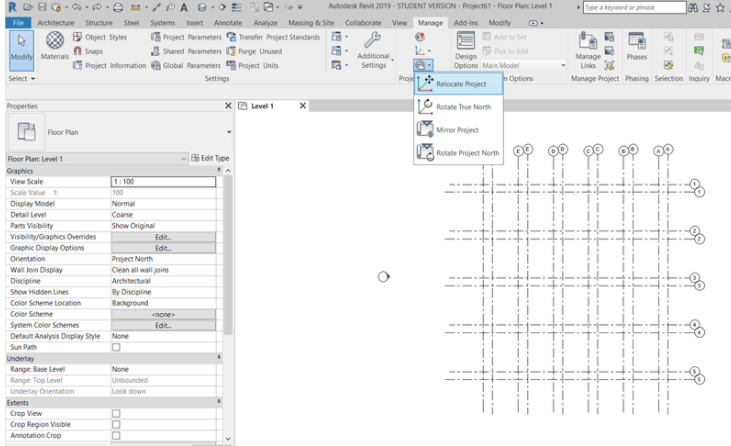
Task: Open Project Units settings
Action: pos(252,66)
